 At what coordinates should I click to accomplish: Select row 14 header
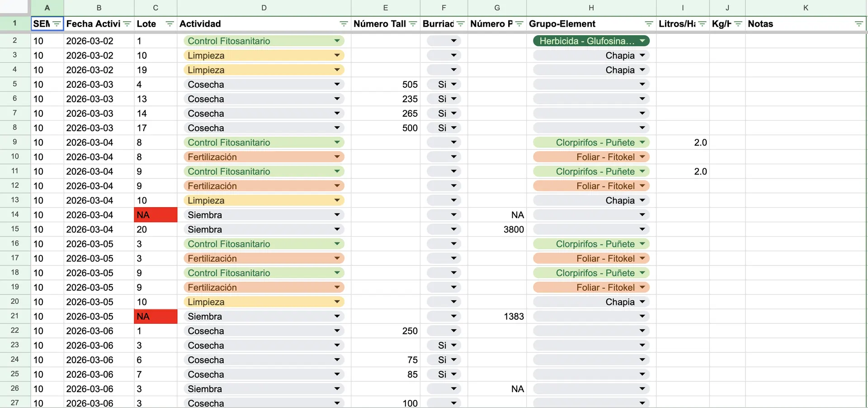[15, 215]
